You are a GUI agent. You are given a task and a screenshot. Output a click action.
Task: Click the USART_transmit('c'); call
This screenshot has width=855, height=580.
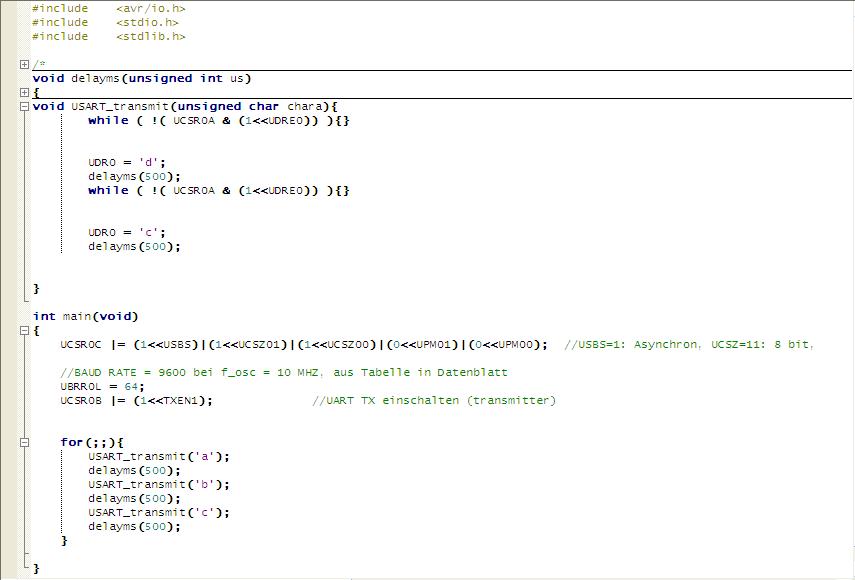159,512
